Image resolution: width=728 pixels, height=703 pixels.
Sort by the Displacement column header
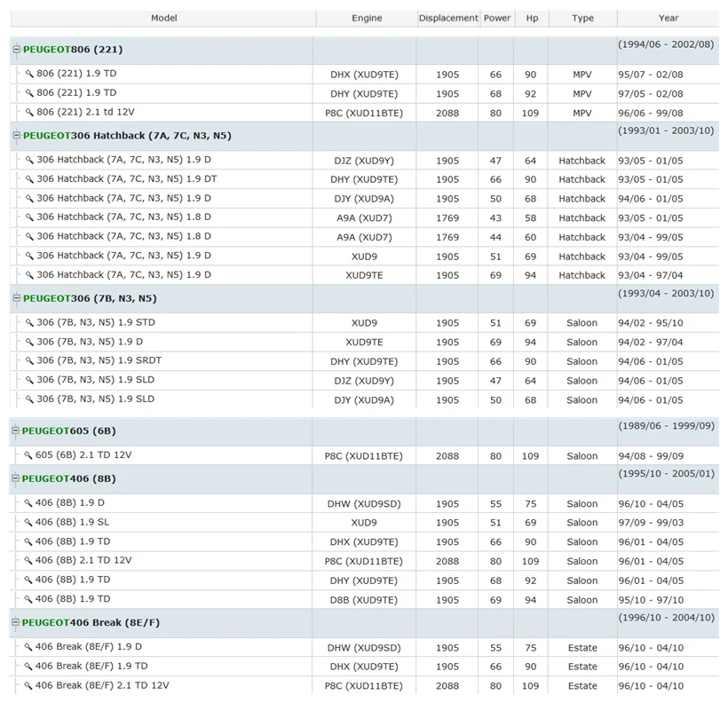click(x=448, y=18)
